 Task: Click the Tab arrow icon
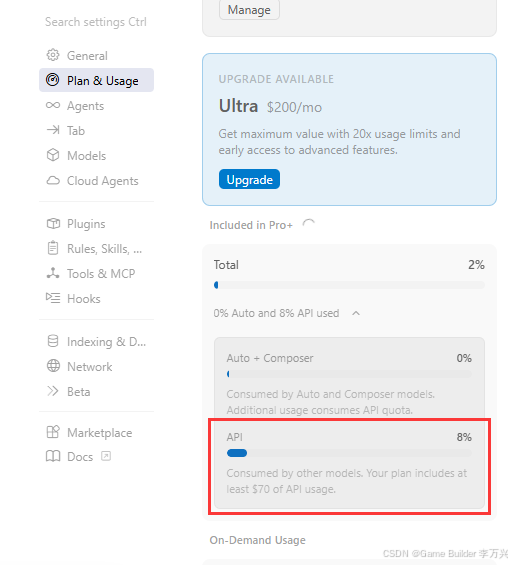pyautogui.click(x=53, y=130)
